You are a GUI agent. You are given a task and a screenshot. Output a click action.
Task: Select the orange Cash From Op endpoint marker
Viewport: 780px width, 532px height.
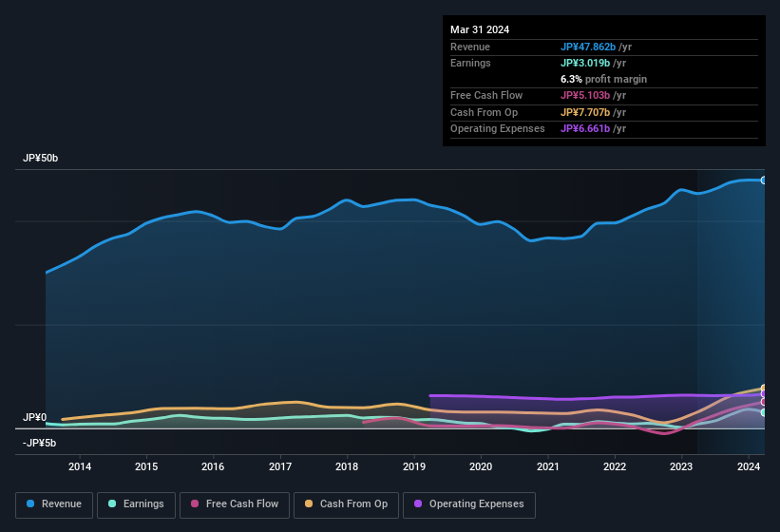(764, 389)
